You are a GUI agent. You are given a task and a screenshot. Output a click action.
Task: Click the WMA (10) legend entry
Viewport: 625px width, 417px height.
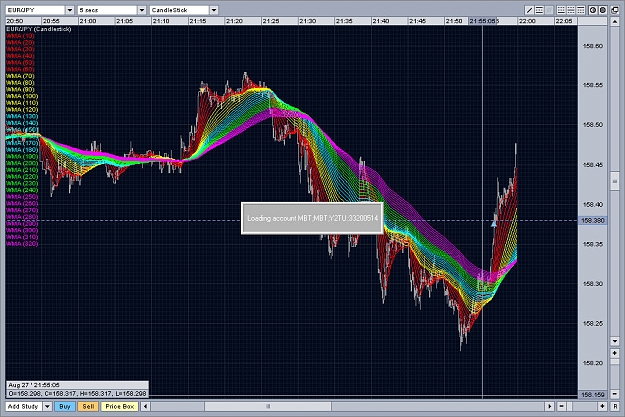tap(20, 36)
